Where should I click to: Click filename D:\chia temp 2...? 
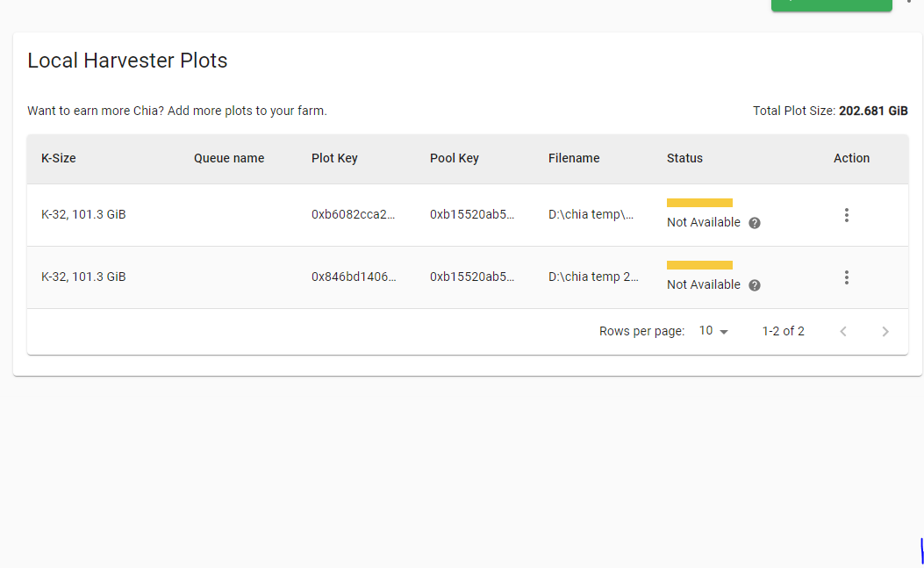tap(593, 277)
